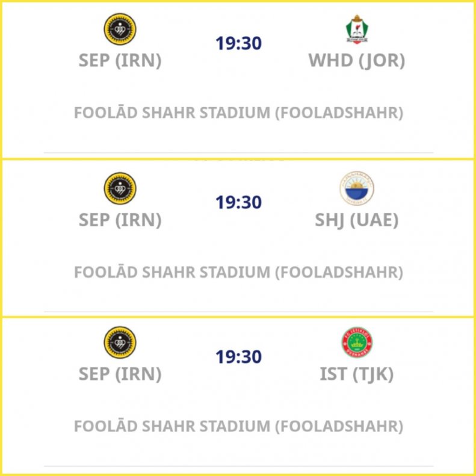Select SEP (IRN) label in first fixture
The width and height of the screenshot is (476, 476).
(120, 60)
